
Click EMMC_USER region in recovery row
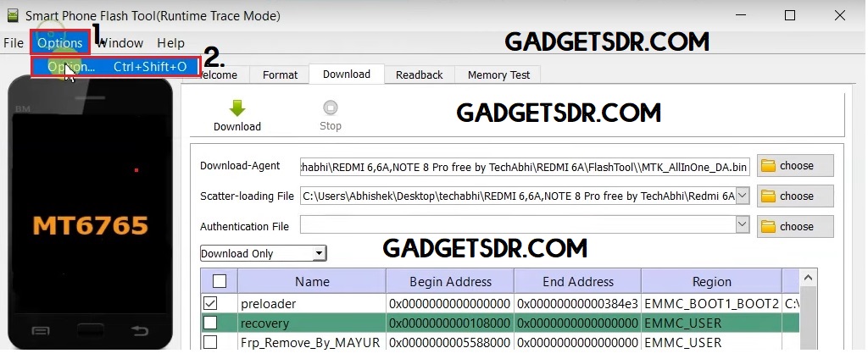[x=712, y=323]
